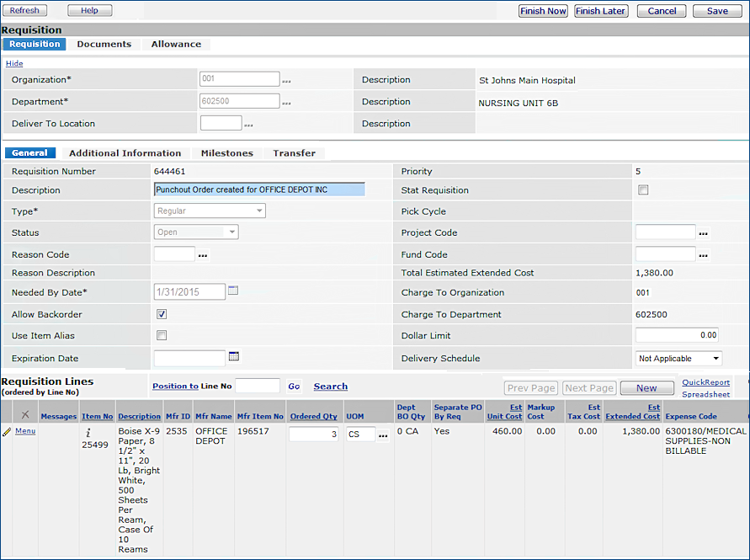Viewport: 750px width, 560px height.
Task: Open calendar picker for Needed By Date
Action: point(234,291)
